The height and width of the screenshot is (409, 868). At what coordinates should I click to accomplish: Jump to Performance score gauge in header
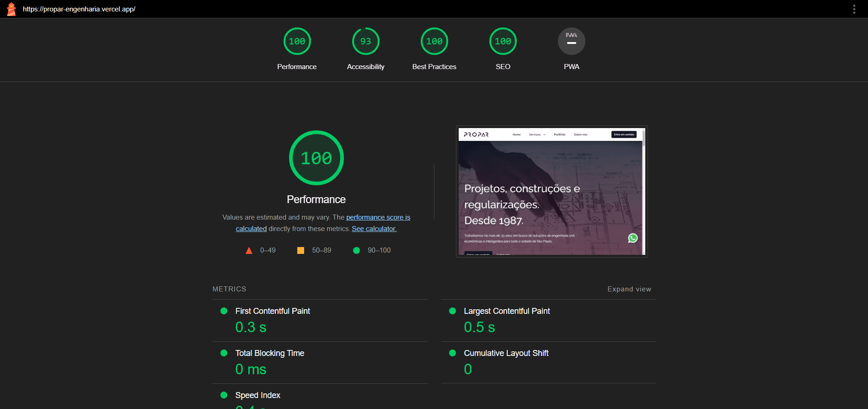coord(297,42)
